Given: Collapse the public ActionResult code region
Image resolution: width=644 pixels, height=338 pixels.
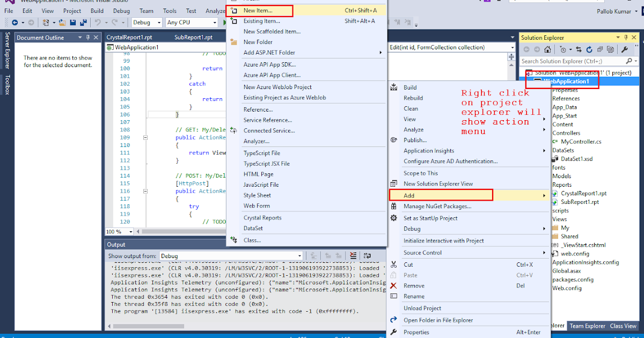Looking at the screenshot, I should (145, 137).
